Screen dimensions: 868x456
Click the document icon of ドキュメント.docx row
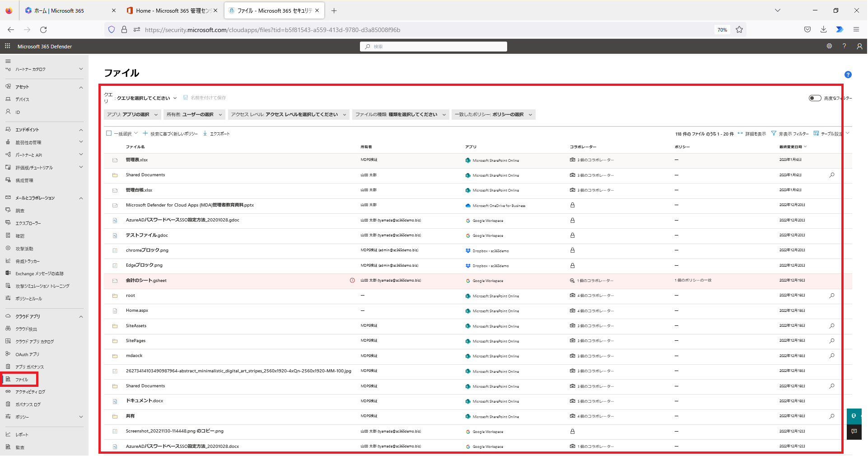click(115, 401)
